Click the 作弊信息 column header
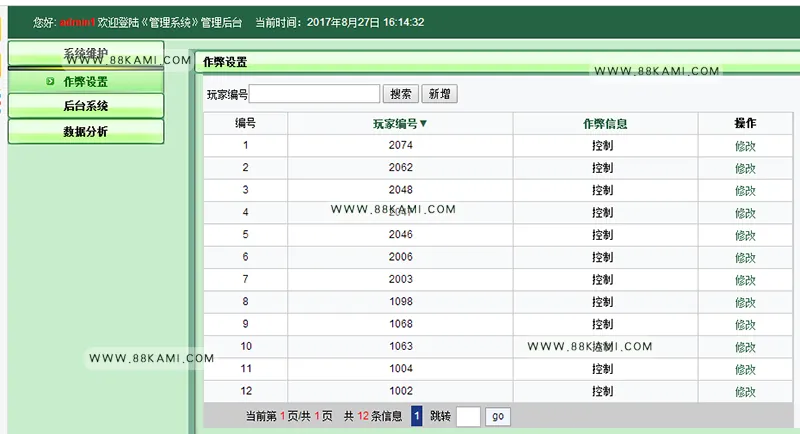The width and height of the screenshot is (800, 434). point(605,123)
